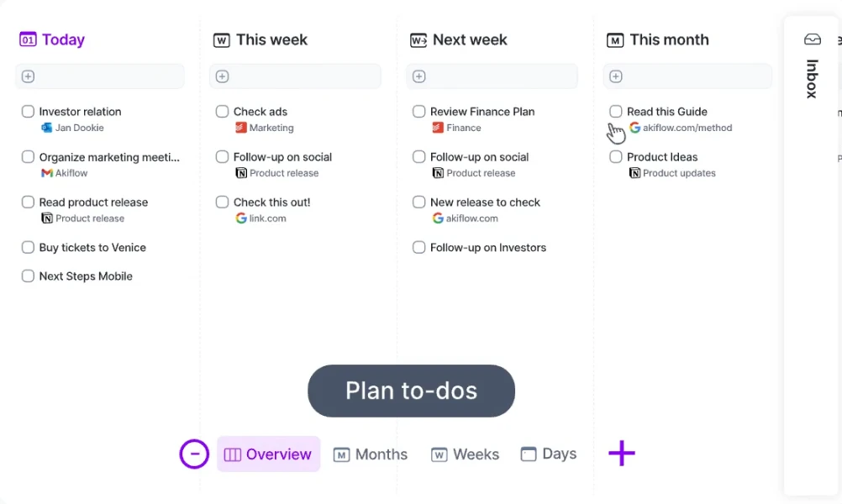
Task: Click the Plan to-dos button
Action: 411,391
